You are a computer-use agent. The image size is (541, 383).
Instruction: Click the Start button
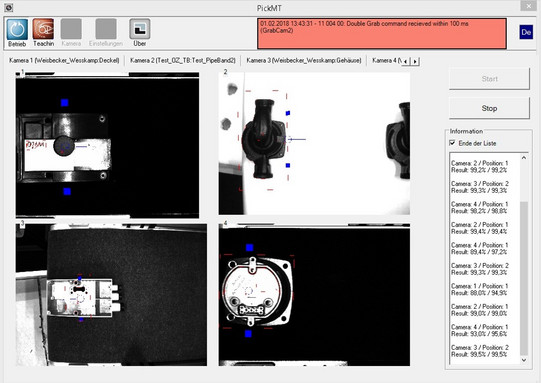point(489,79)
